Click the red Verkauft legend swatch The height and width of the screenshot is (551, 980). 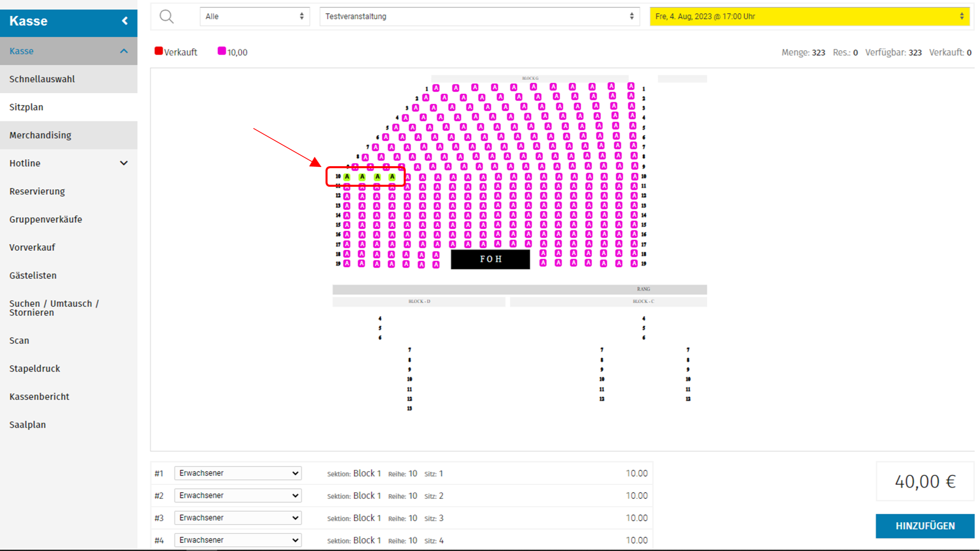159,51
